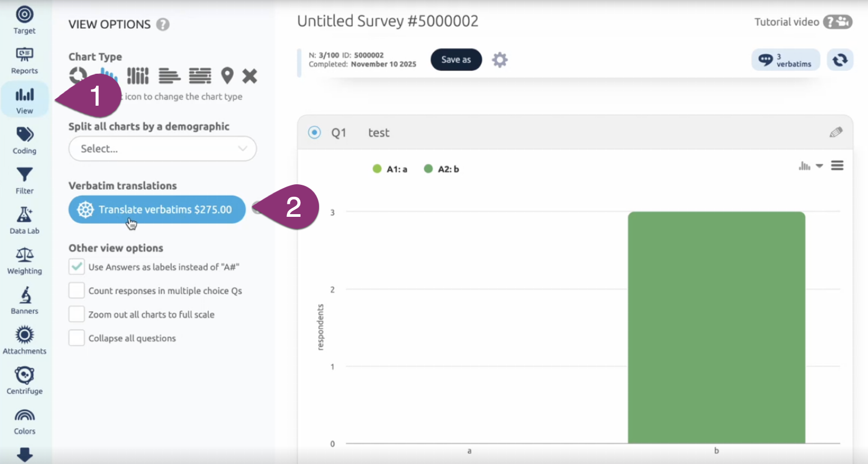
Task: Select the map pin chart type
Action: [227, 76]
